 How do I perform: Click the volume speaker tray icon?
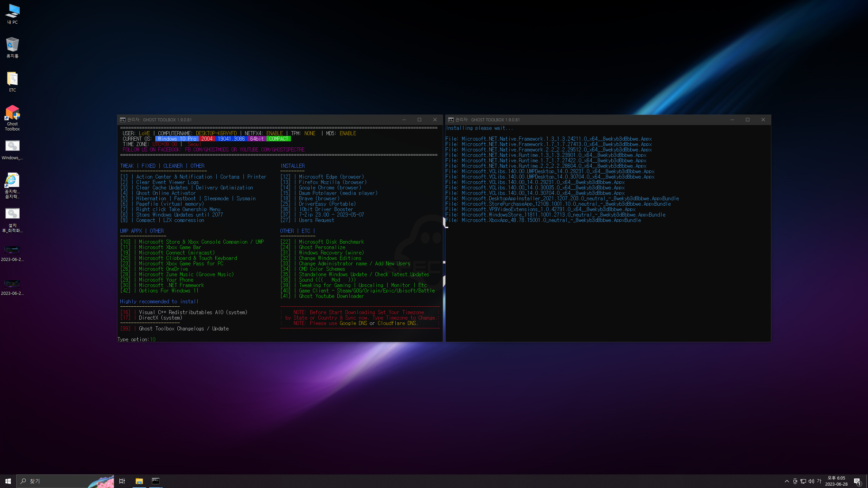[811, 481]
